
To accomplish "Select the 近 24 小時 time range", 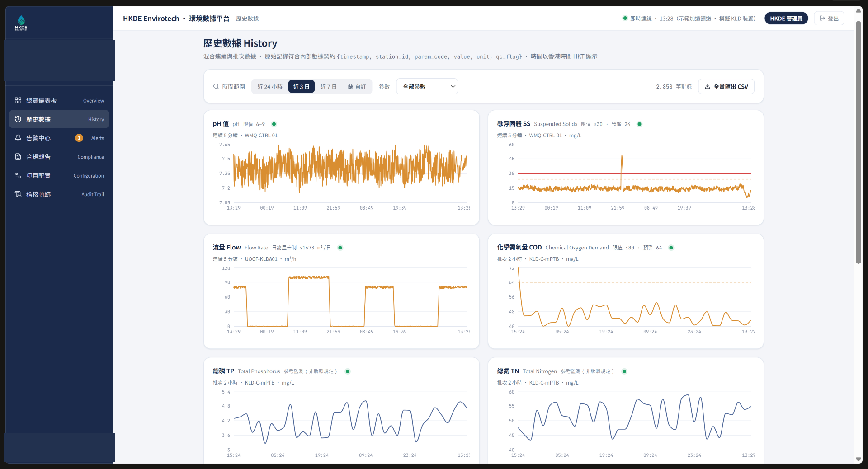I will pos(270,87).
